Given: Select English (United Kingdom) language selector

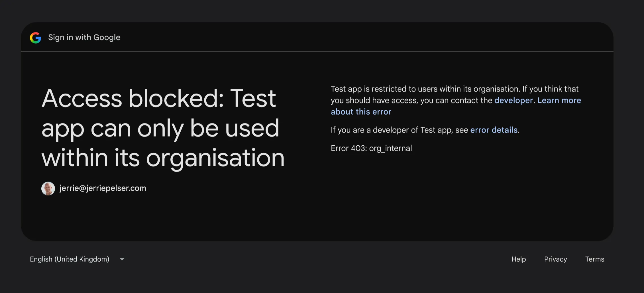Looking at the screenshot, I should [x=77, y=259].
